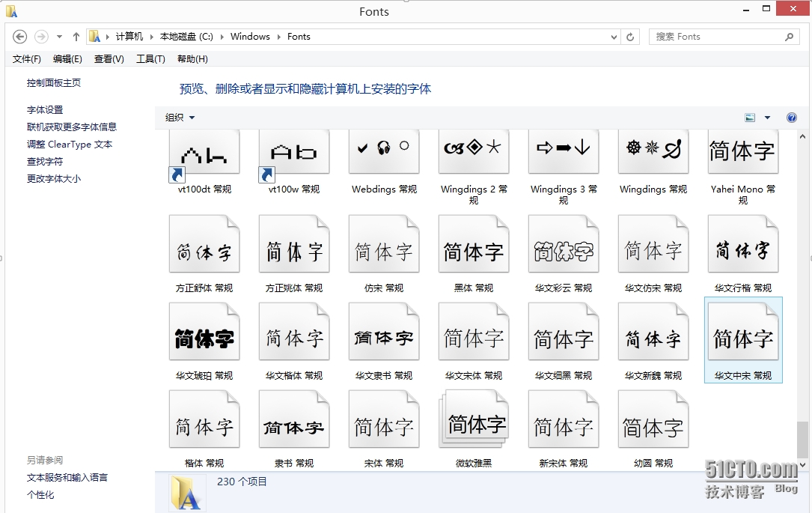Open the 文件(F) menu

[x=26, y=59]
